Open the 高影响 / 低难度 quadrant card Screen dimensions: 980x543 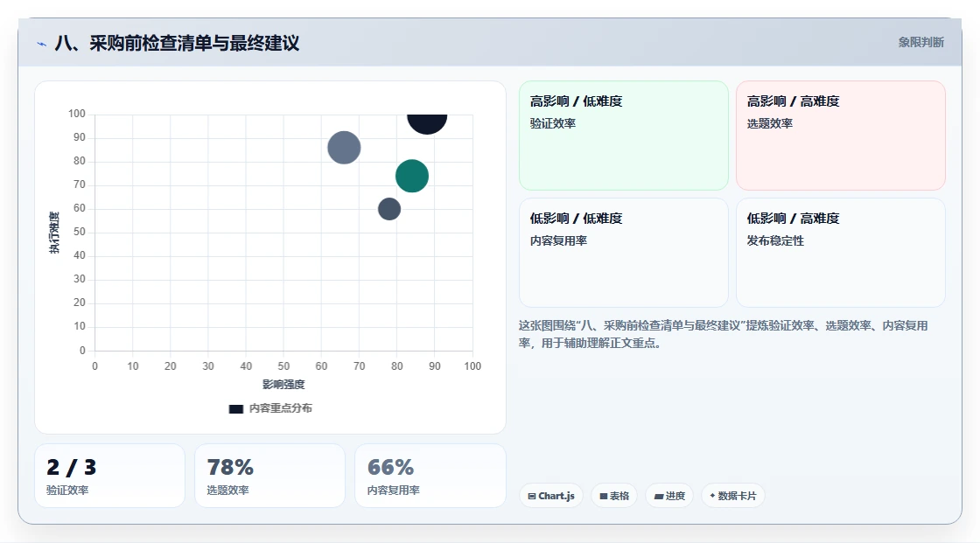[x=624, y=136]
